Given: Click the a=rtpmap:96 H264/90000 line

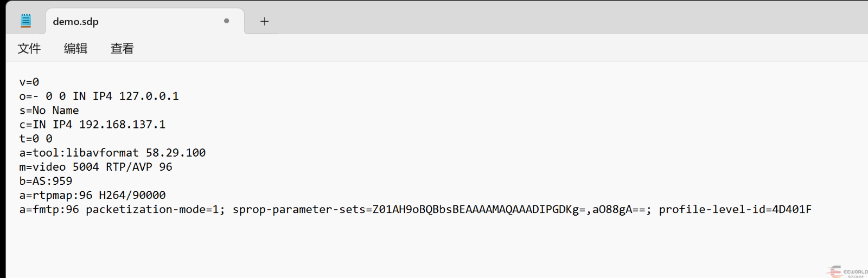Looking at the screenshot, I should coord(92,195).
